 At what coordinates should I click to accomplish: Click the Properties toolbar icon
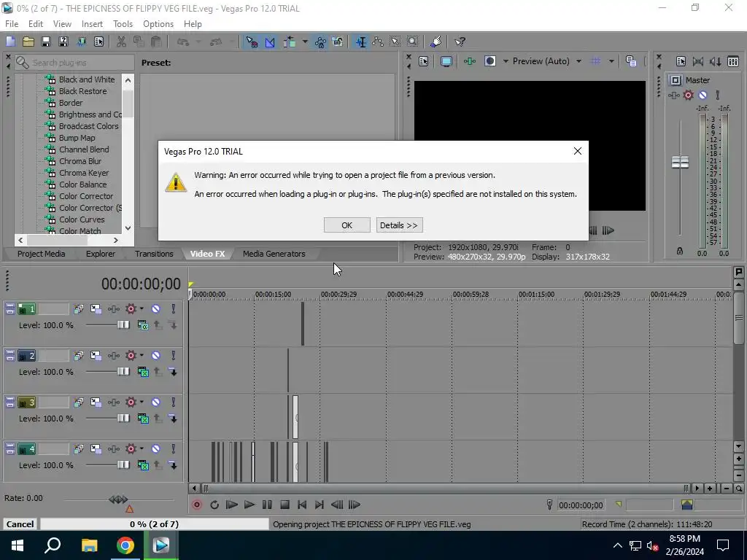click(99, 42)
